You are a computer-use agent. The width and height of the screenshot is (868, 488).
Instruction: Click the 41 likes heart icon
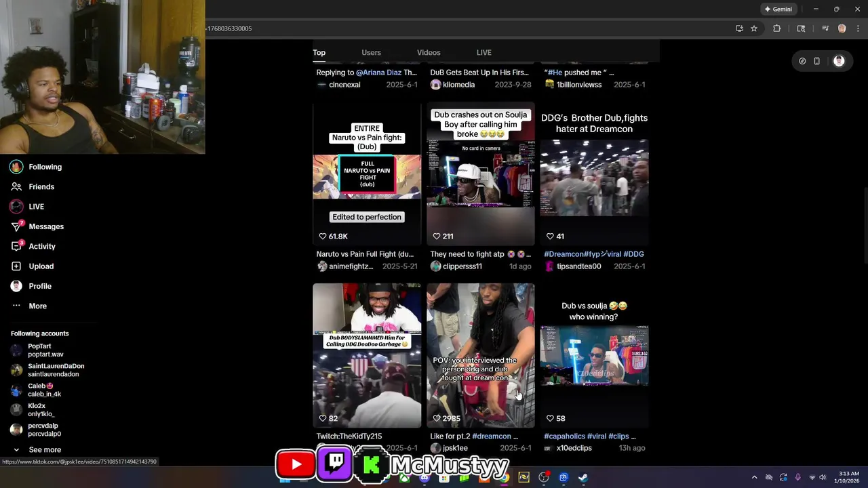[x=550, y=237]
